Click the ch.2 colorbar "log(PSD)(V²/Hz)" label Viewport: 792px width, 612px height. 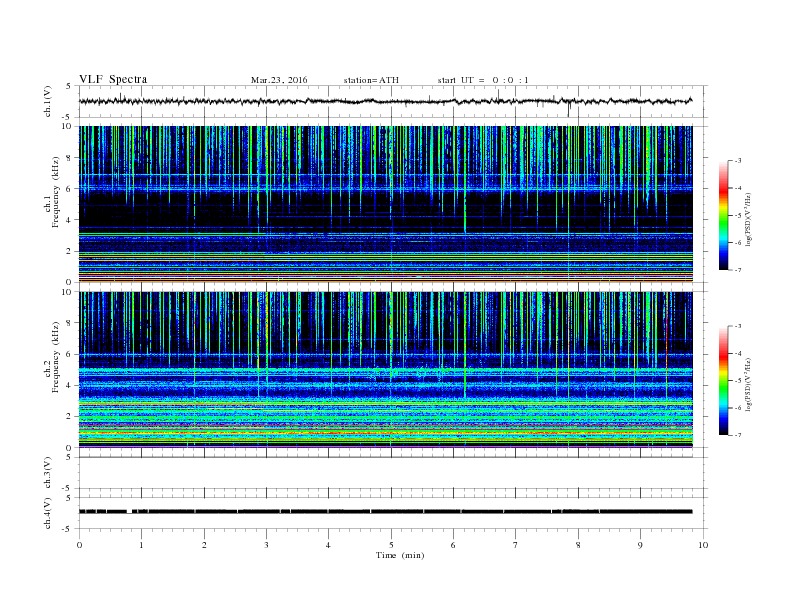(x=748, y=383)
